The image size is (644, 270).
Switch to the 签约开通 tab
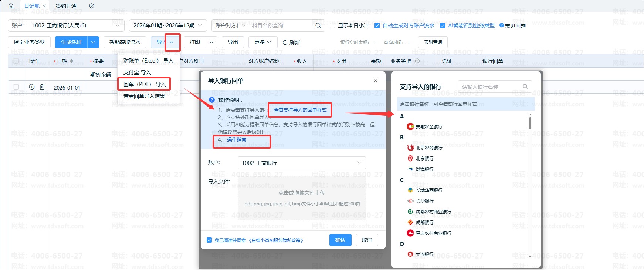click(66, 6)
